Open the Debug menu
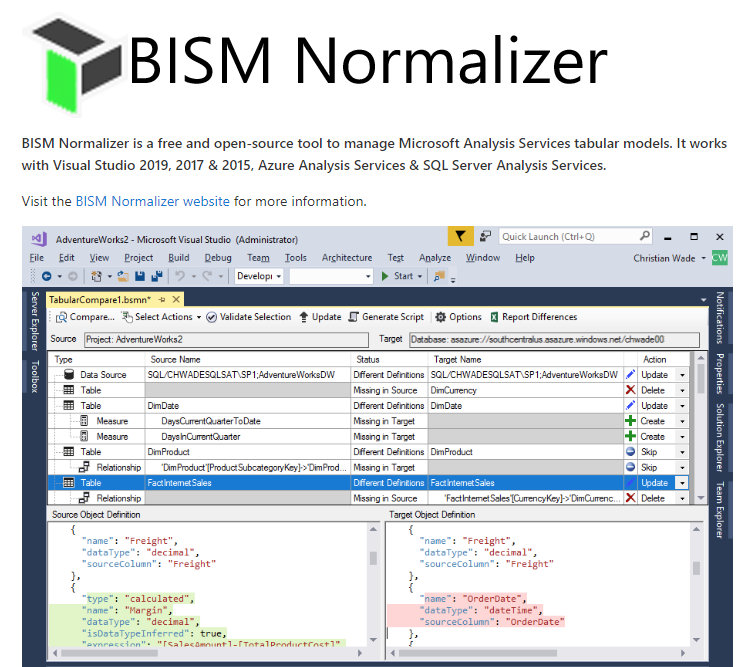 (x=218, y=258)
